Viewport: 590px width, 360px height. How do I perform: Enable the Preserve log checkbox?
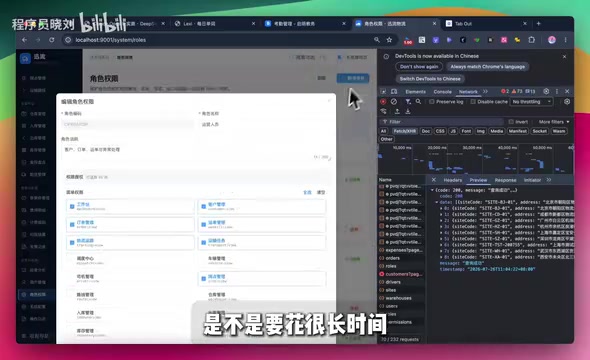(x=432, y=102)
